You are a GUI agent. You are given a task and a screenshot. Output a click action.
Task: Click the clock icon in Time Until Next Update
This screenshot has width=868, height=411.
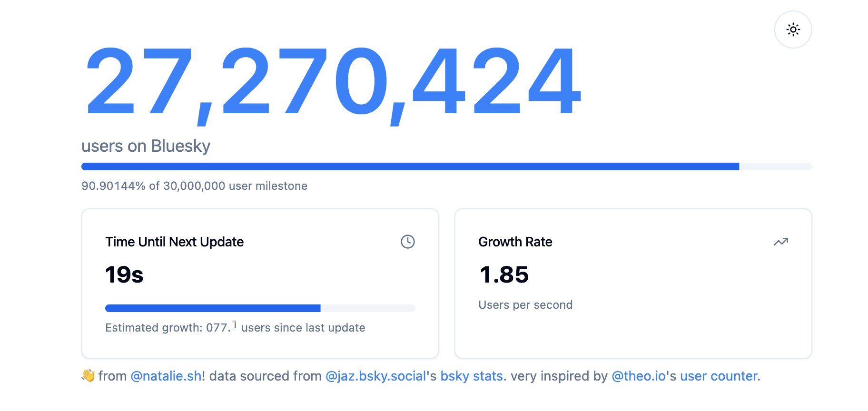point(408,242)
